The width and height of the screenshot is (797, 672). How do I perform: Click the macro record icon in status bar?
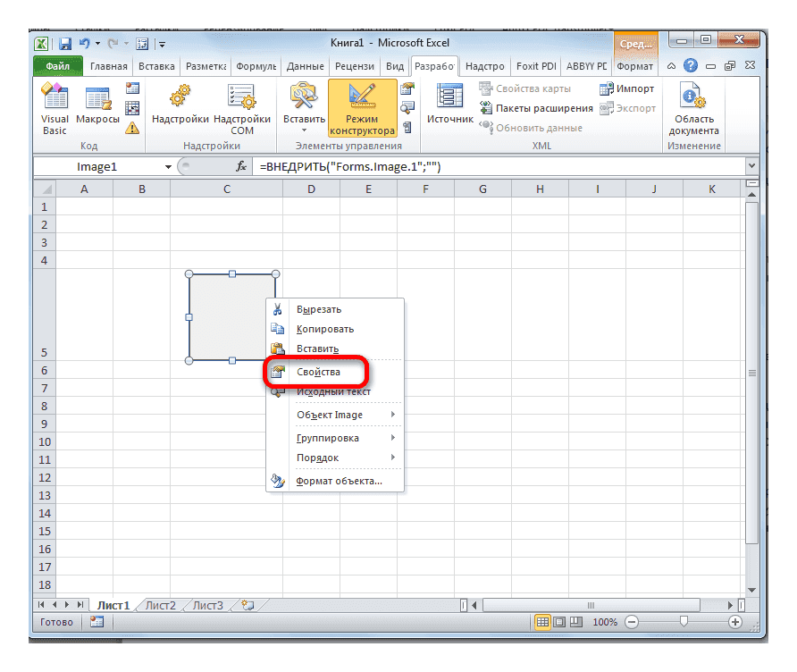point(96,621)
